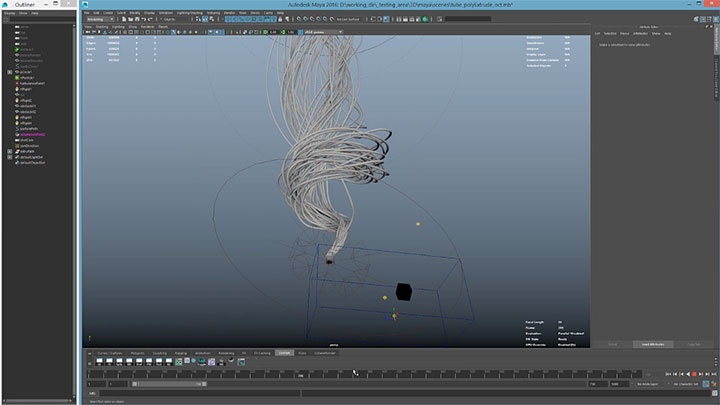Select the magenta volumeAxisField2 in Outliner
720x405 pixels.
(x=32, y=135)
